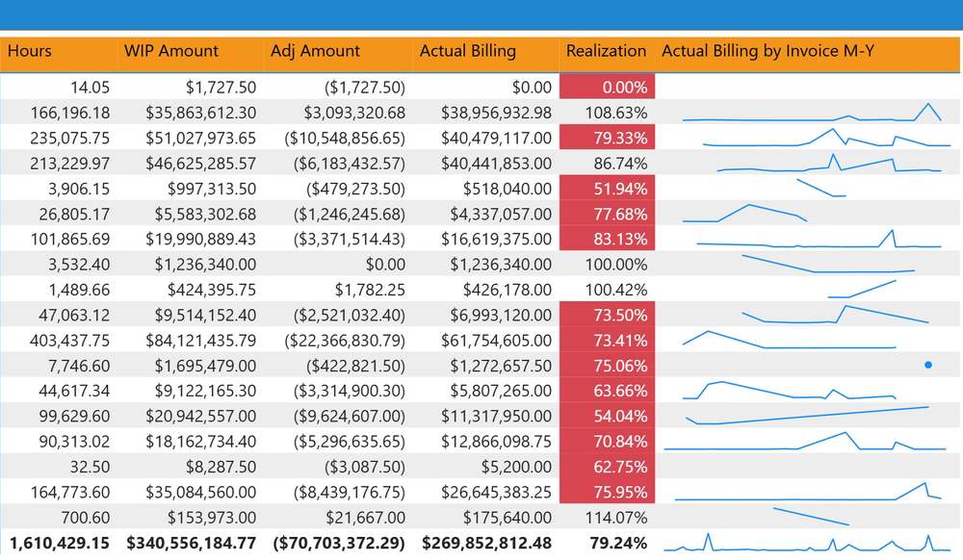Viewport: 963px width, 560px height.
Task: Select the 54.04% realization cell
Action: tap(607, 417)
